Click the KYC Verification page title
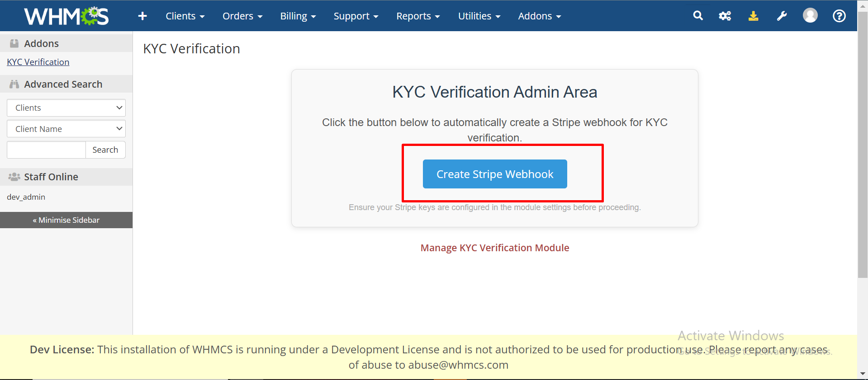 (191, 49)
